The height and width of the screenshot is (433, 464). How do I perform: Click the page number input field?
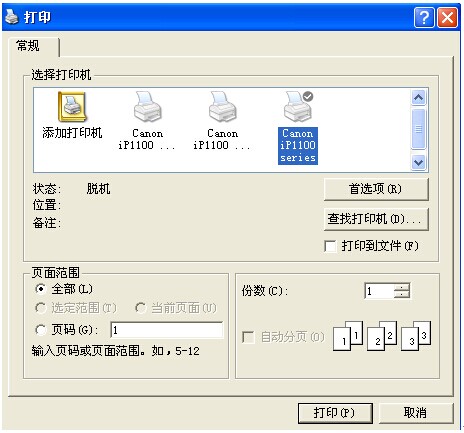167,330
